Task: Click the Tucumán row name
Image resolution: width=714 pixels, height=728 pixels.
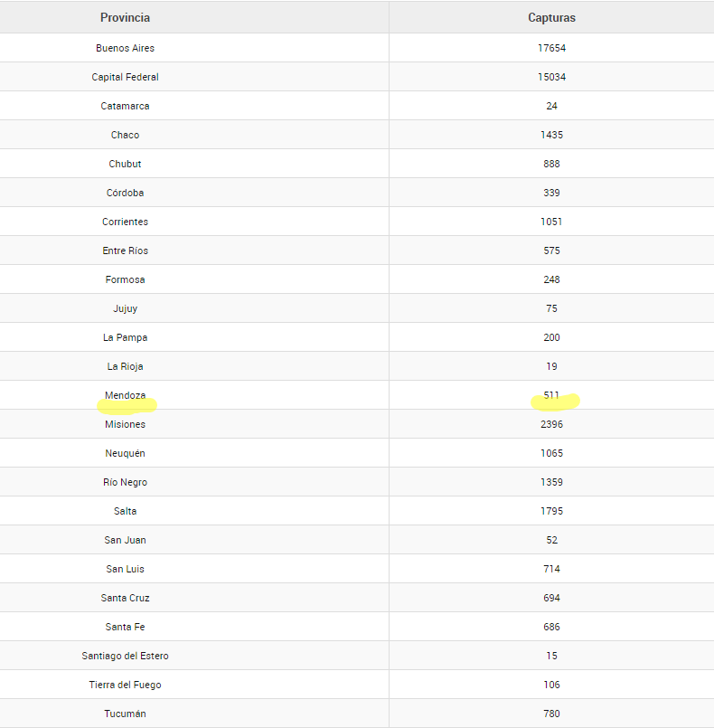Action: click(x=126, y=714)
